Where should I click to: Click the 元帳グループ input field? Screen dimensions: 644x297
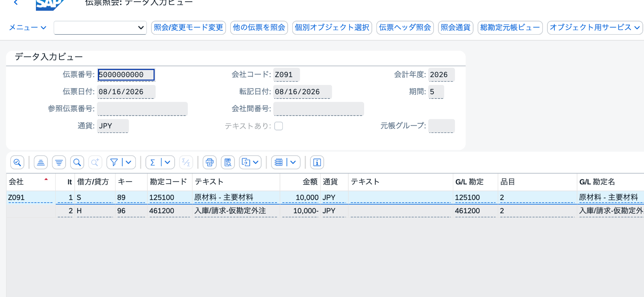[441, 126]
